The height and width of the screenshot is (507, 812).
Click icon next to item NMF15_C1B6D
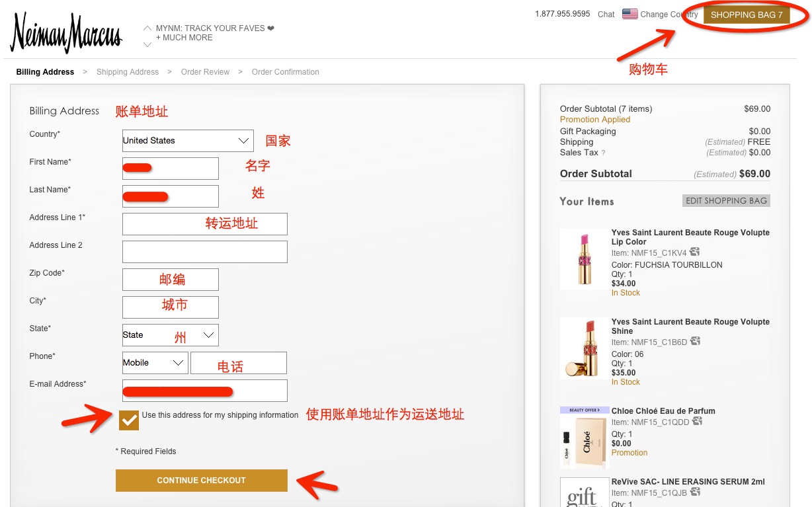(x=695, y=342)
